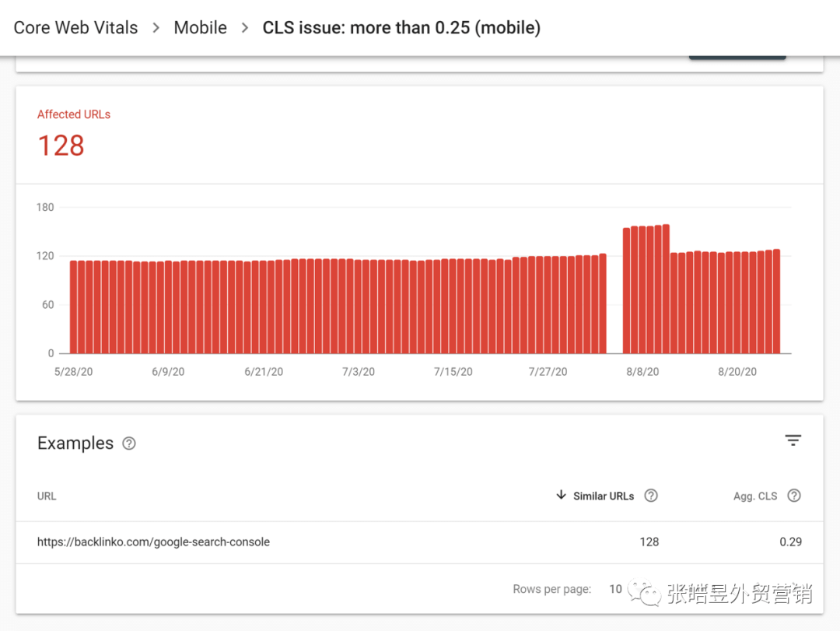Sort by the Similar URLs down arrow

561,494
